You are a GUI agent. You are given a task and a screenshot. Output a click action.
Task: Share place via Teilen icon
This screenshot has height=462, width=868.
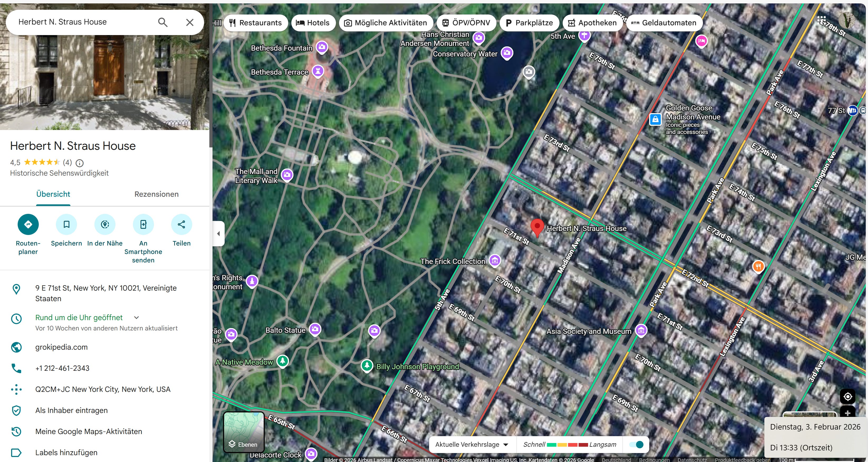pyautogui.click(x=181, y=224)
